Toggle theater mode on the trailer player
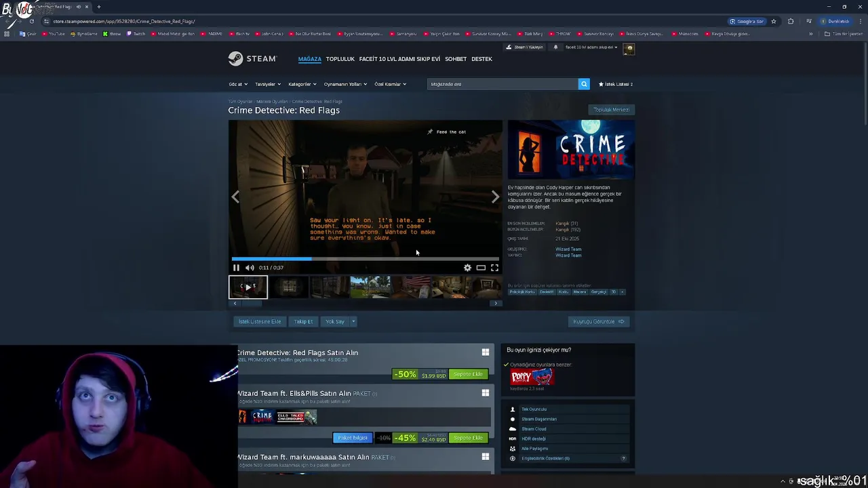The image size is (868, 488). tap(481, 268)
